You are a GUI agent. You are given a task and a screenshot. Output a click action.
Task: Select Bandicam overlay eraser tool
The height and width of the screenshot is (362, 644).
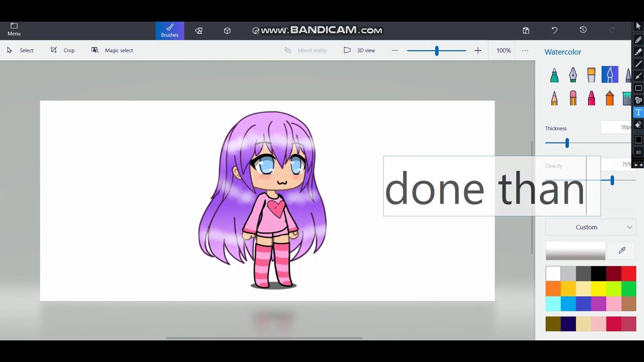coord(638,124)
